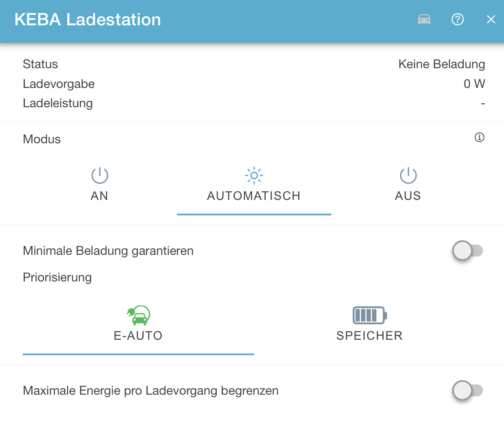The height and width of the screenshot is (429, 504).
Task: Toggle Maximale Energie pro Ladevorgang begrenzen
Action: tap(467, 391)
